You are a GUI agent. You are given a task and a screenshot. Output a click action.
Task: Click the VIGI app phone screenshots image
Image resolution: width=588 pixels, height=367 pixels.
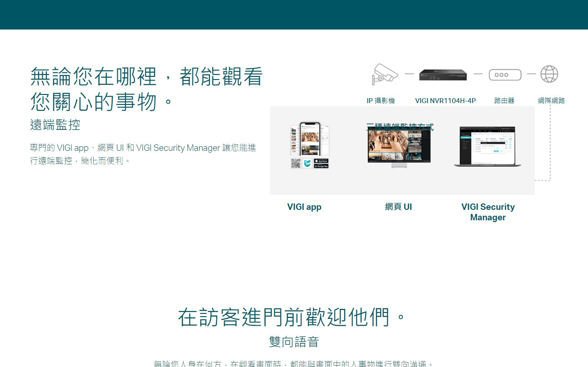310,139
